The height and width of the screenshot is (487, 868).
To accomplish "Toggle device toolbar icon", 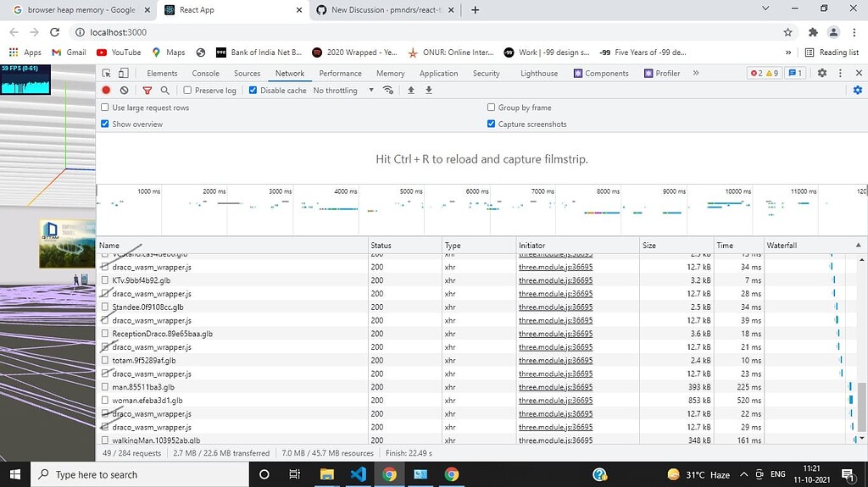I will [x=124, y=73].
